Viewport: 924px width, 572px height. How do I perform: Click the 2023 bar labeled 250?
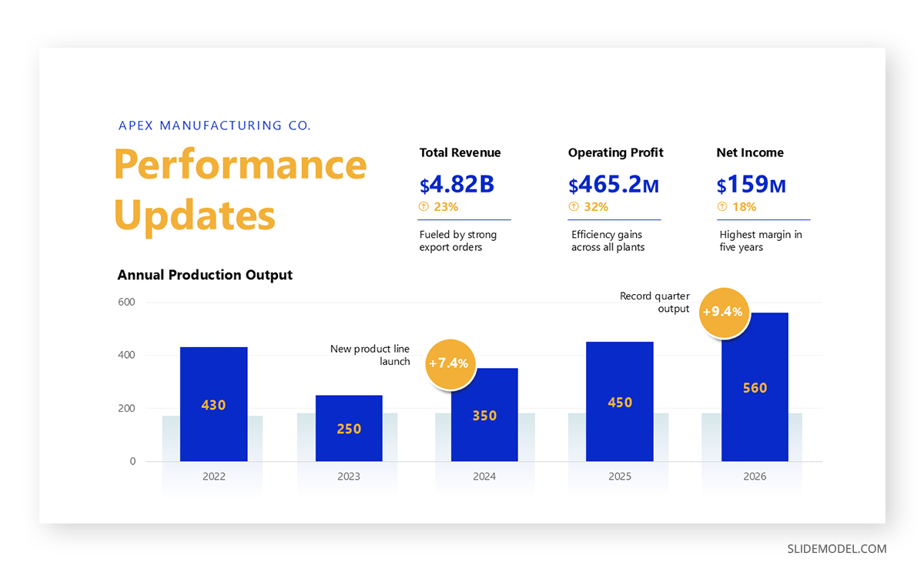click(x=349, y=428)
